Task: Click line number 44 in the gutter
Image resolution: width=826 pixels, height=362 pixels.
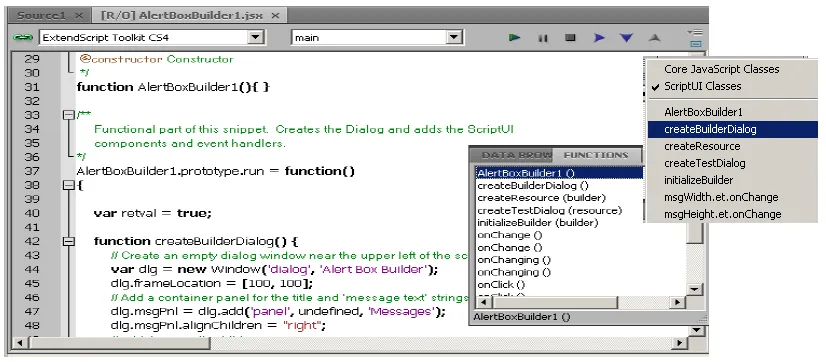Action: pyautogui.click(x=32, y=269)
